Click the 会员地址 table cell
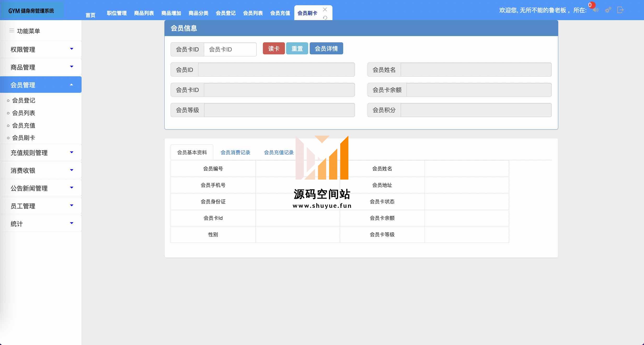644x345 pixels. pos(382,185)
